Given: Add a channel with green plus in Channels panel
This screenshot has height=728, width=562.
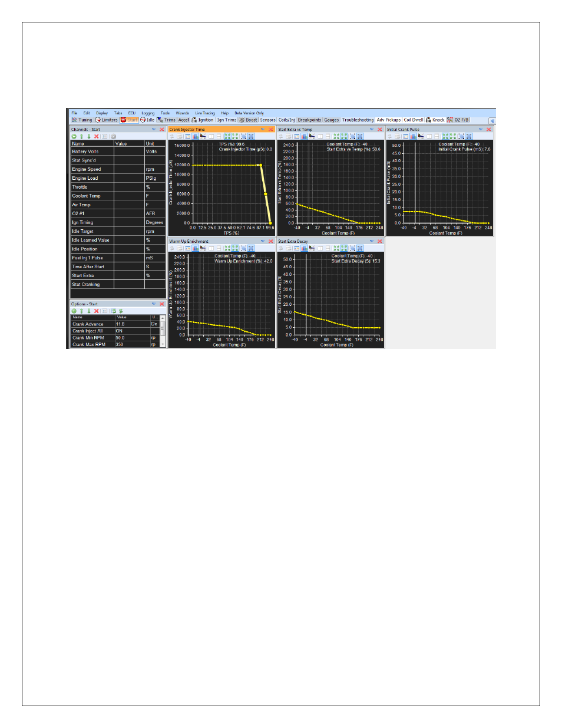Looking at the screenshot, I should tap(74, 136).
